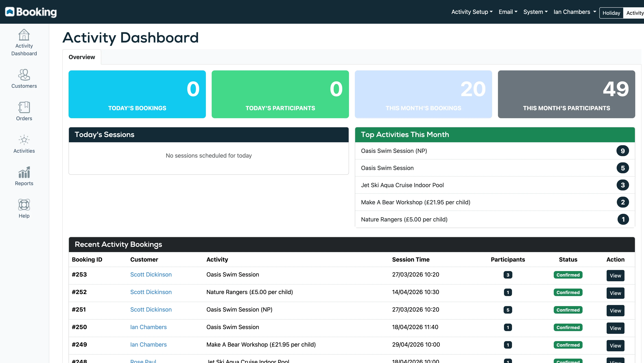Open Scott Dickinson link for booking #252
This screenshot has width=644, height=363.
click(x=151, y=292)
